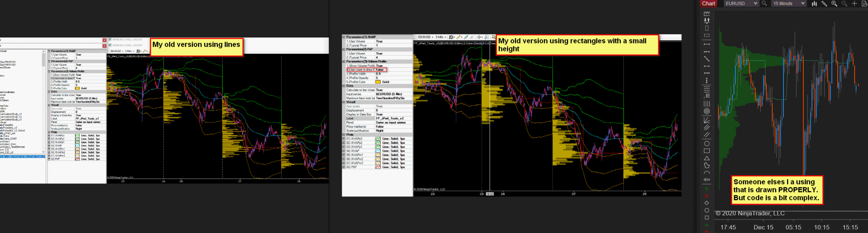Edit the Profile Width 0.5 field, middle window
Screen dimensions: 868x233
pos(394,74)
